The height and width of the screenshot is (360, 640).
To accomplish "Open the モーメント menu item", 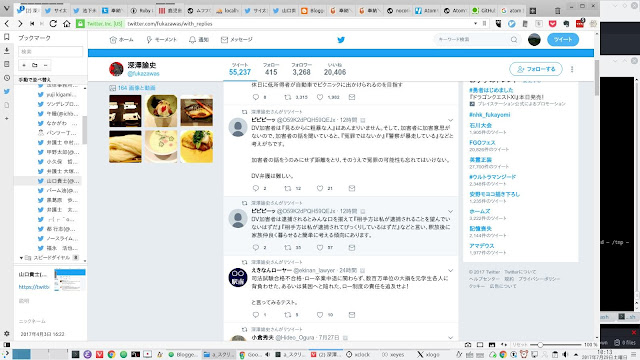I will click(161, 40).
